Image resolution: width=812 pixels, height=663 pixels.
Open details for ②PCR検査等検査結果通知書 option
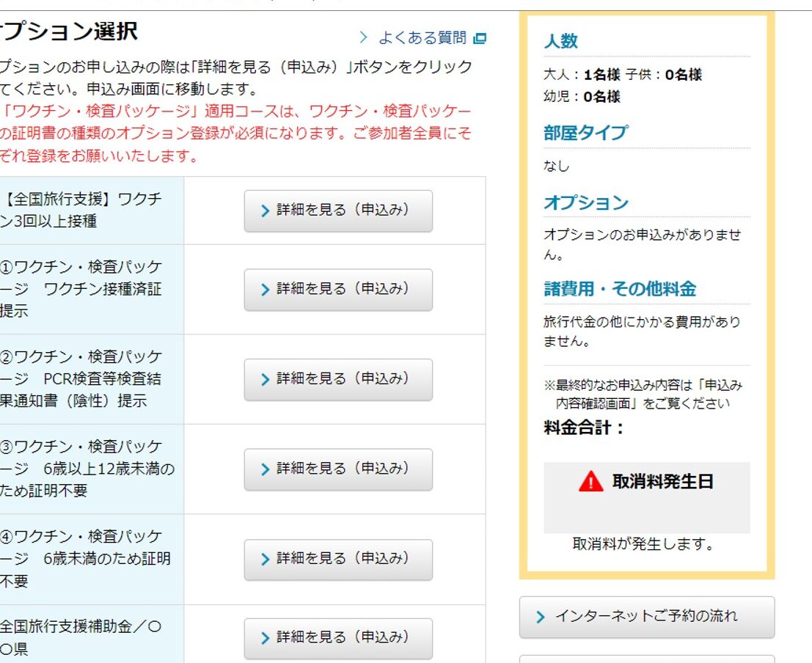(338, 380)
